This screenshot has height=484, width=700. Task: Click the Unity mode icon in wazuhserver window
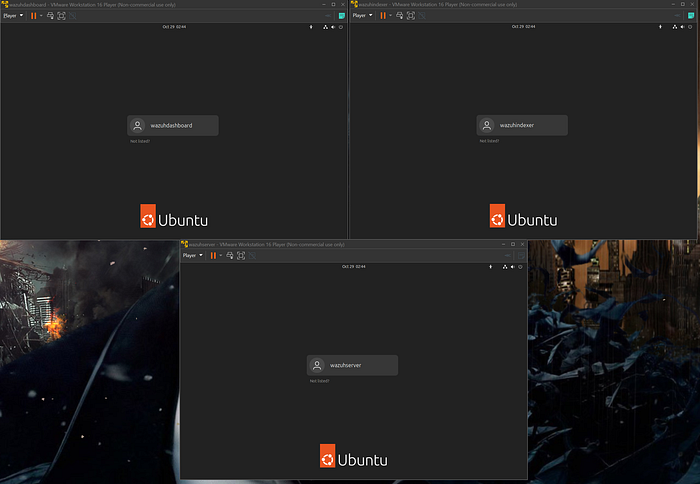pos(252,255)
